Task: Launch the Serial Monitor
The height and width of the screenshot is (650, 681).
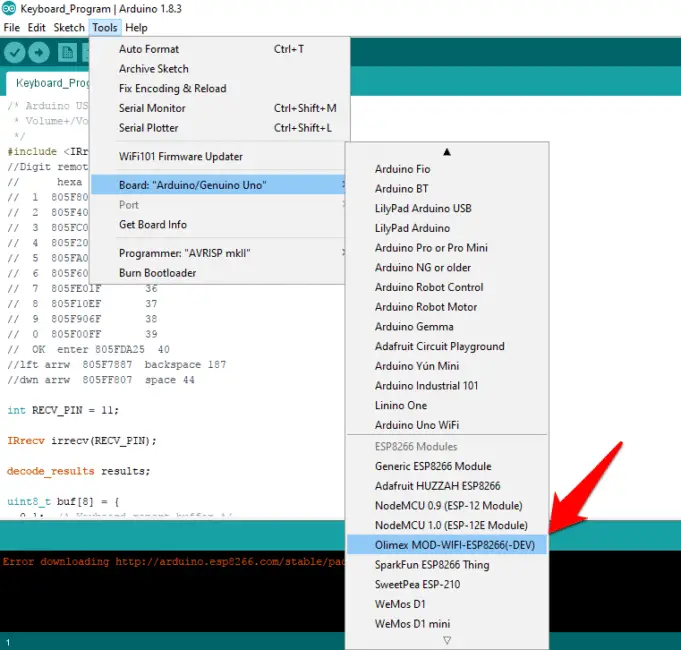Action: pos(152,108)
